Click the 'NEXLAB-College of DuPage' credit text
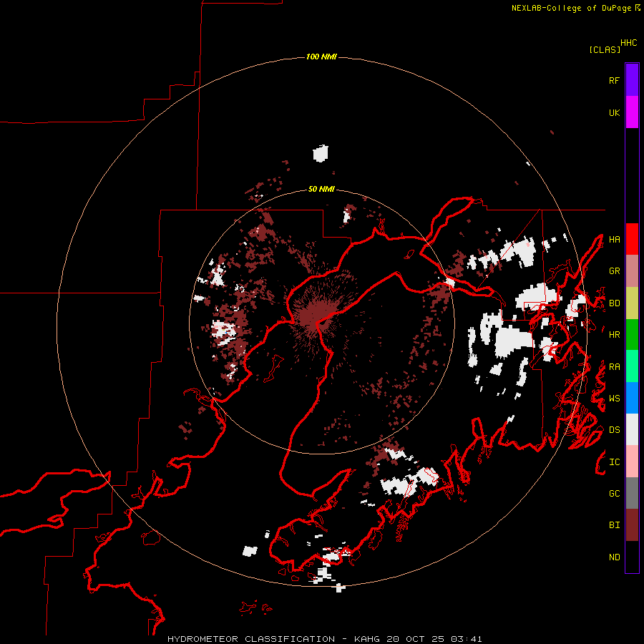The image size is (644, 644). tap(572, 8)
